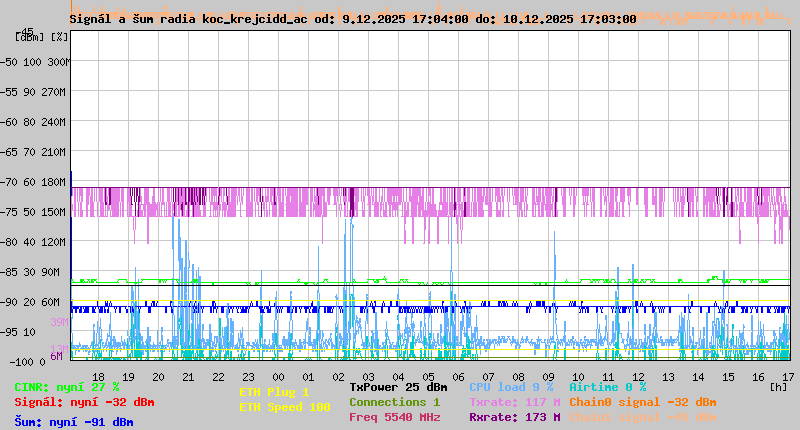The image size is (800, 430).
Task: Click the [dBm] unit label on axis
Action: pyautogui.click(x=29, y=37)
